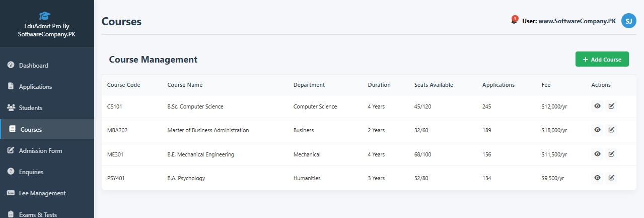This screenshot has height=218, width=644.
Task: Click the $12,000/yr fee cell
Action: click(x=554, y=106)
